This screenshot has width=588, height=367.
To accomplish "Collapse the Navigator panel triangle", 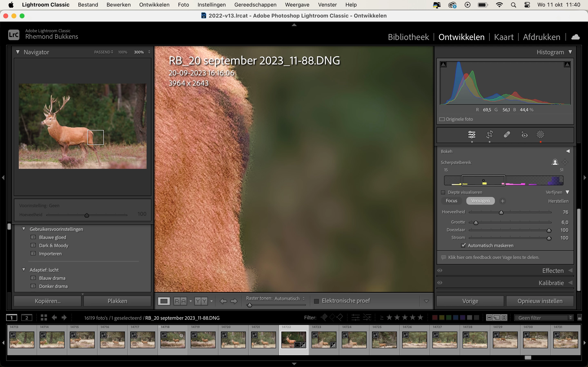I will coord(18,52).
